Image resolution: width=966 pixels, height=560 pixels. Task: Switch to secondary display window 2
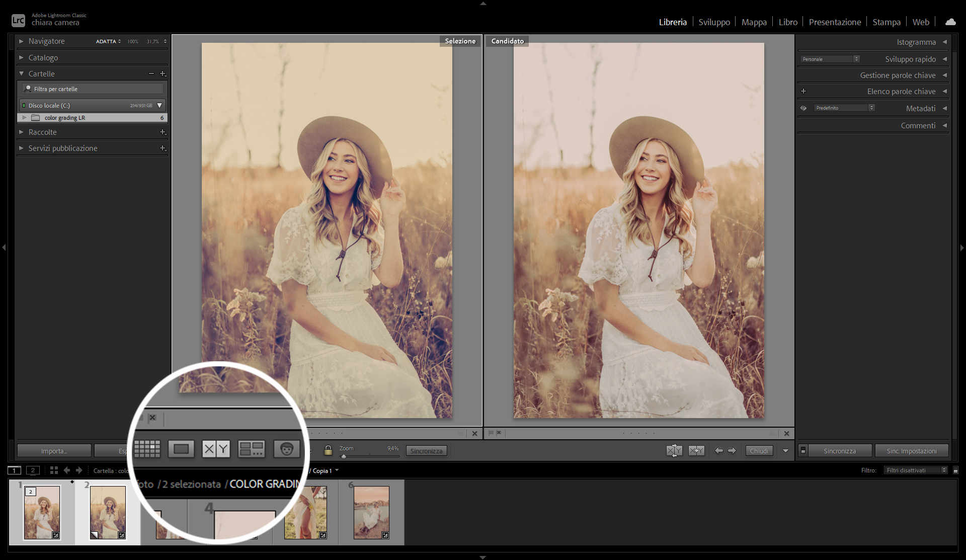[x=33, y=470]
